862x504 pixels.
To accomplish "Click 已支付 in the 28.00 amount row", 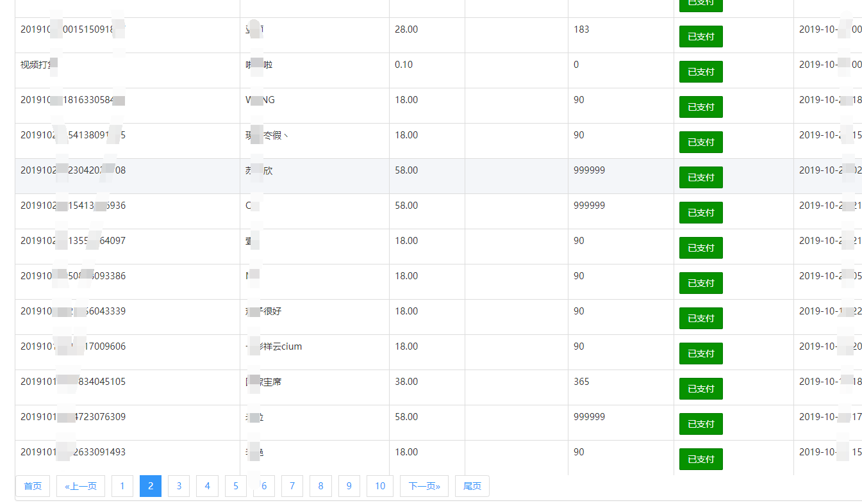I will pyautogui.click(x=701, y=37).
